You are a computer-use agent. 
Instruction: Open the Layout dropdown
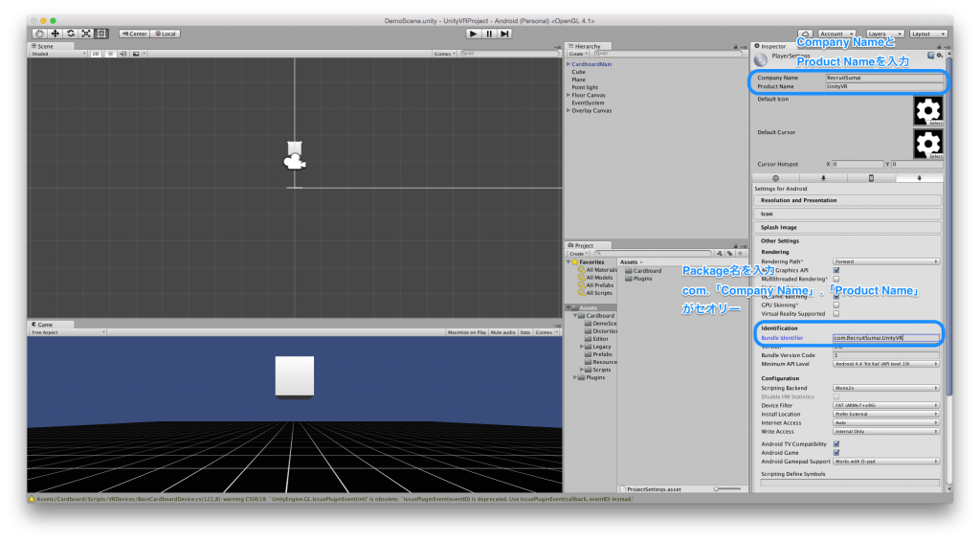928,34
